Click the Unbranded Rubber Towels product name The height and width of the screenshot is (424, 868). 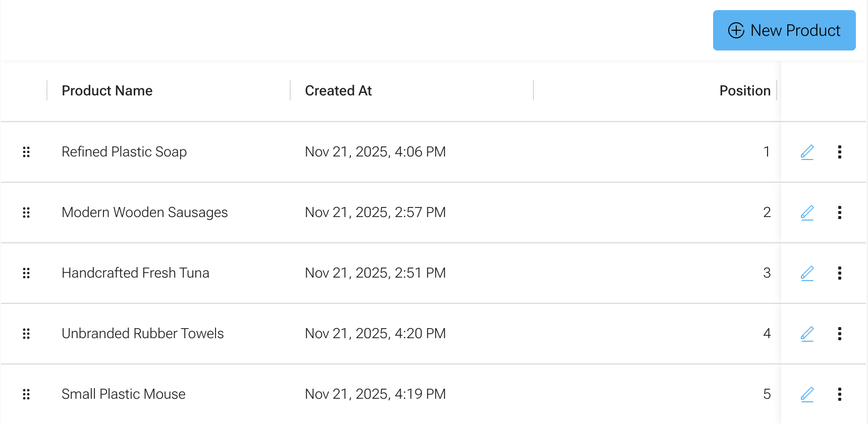143,333
